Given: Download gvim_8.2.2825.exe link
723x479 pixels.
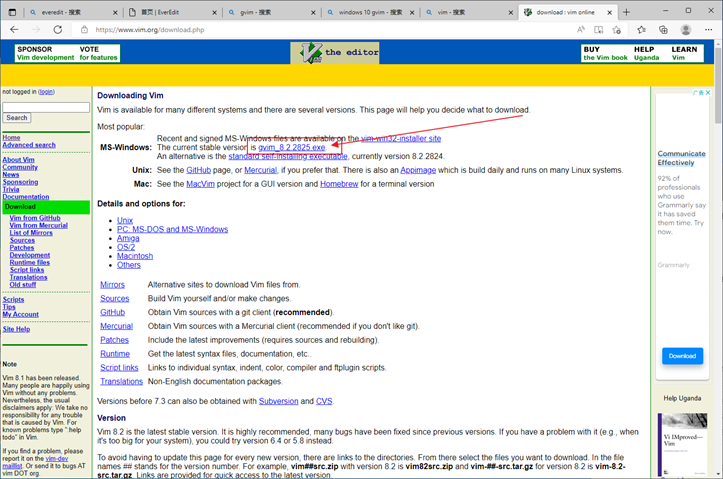Looking at the screenshot, I should (x=291, y=148).
